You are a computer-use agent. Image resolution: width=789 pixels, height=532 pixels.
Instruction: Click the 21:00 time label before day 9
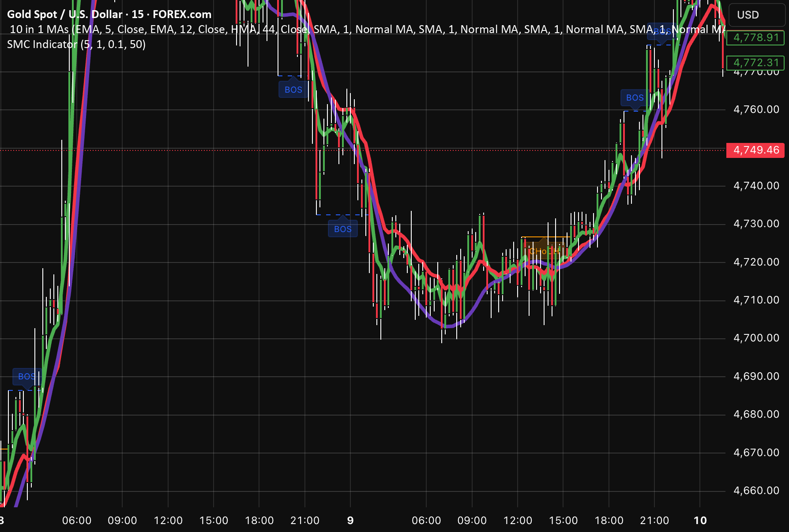coord(305,521)
